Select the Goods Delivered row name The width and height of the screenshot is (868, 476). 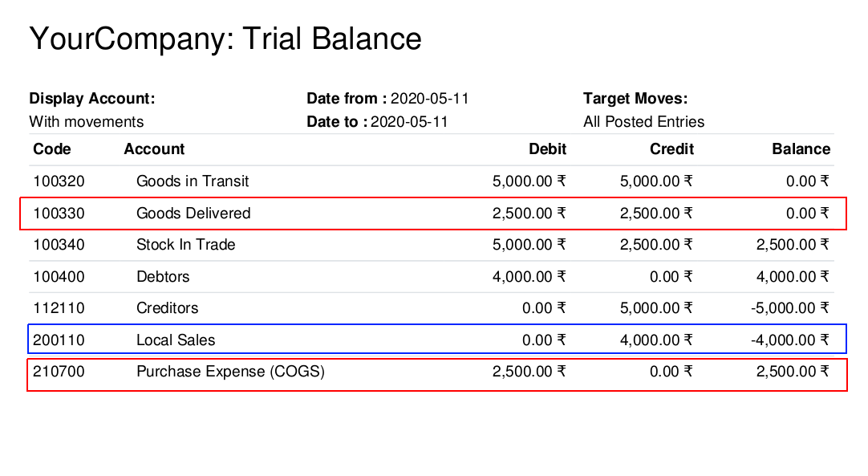coord(193,214)
